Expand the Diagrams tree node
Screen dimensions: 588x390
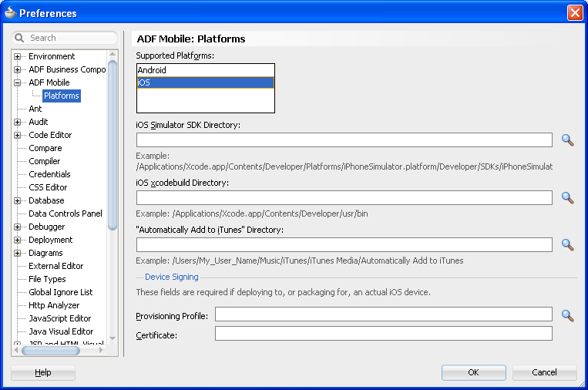point(17,253)
